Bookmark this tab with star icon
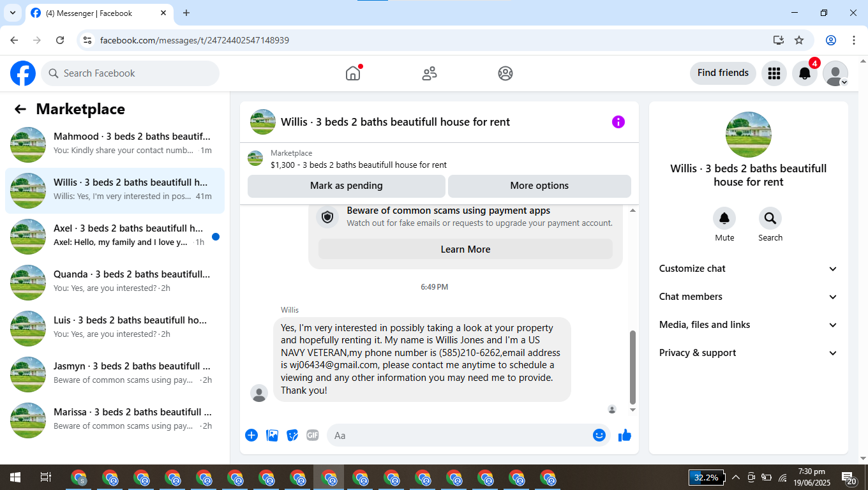The height and width of the screenshot is (490, 868). click(799, 40)
